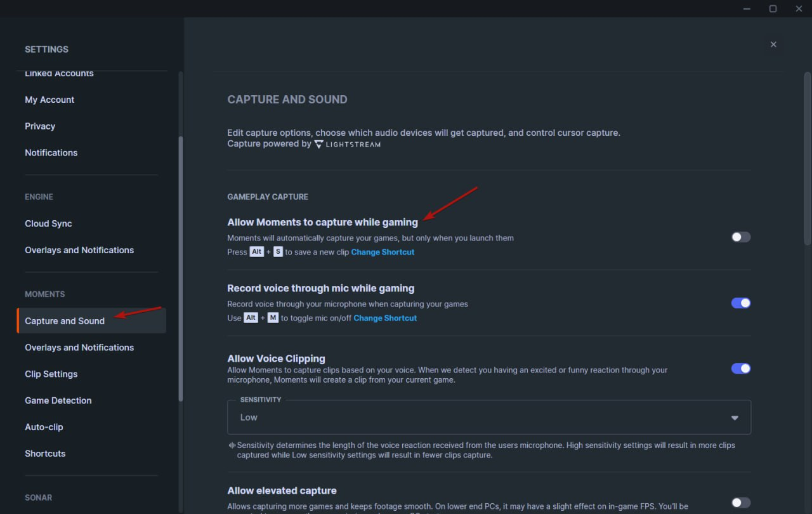The image size is (812, 514).
Task: Click the Capture and Sound page heading
Action: pos(287,100)
